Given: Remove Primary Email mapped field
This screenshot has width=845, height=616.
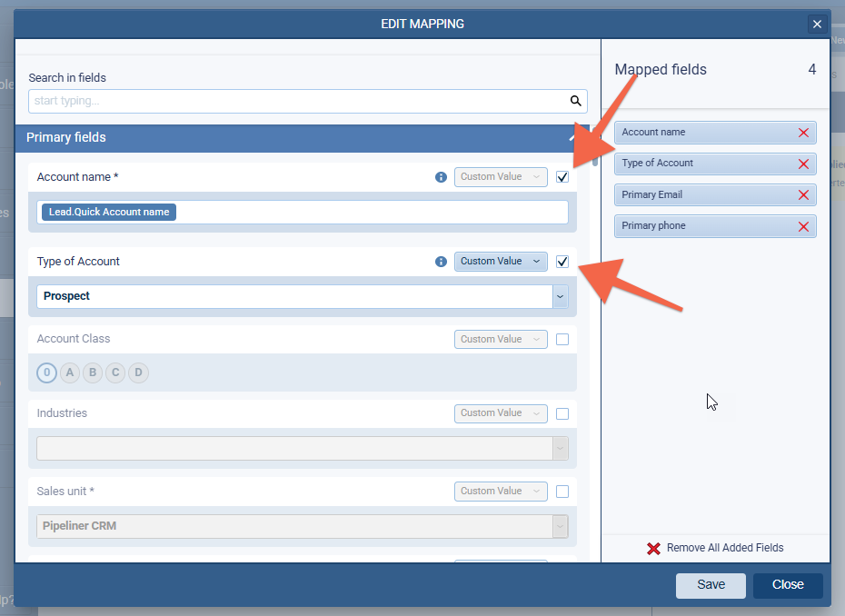Looking at the screenshot, I should (803, 195).
